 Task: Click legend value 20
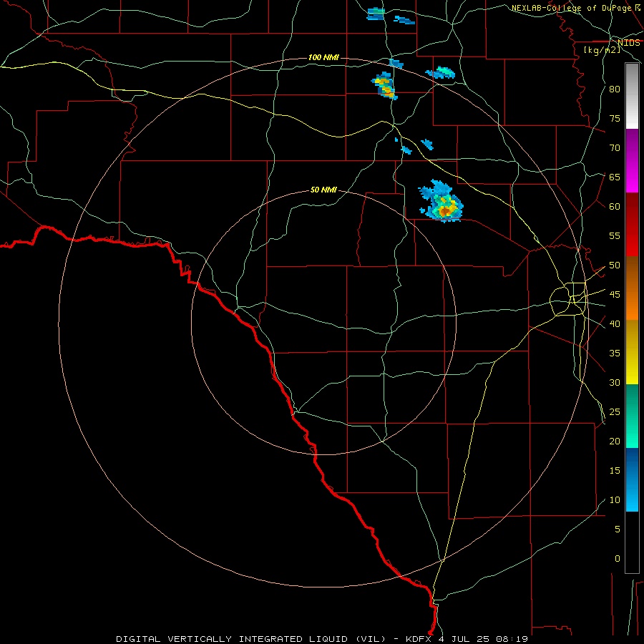pyautogui.click(x=615, y=441)
